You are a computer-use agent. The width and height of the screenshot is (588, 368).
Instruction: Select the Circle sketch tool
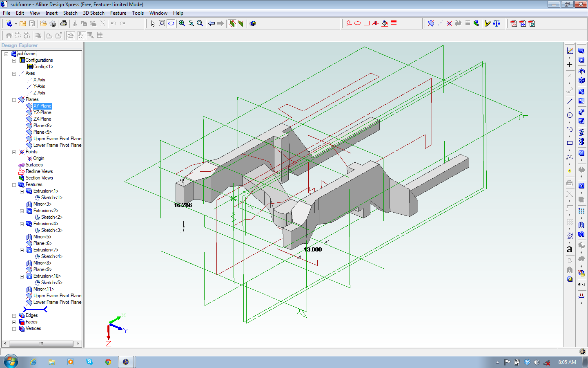point(570,115)
